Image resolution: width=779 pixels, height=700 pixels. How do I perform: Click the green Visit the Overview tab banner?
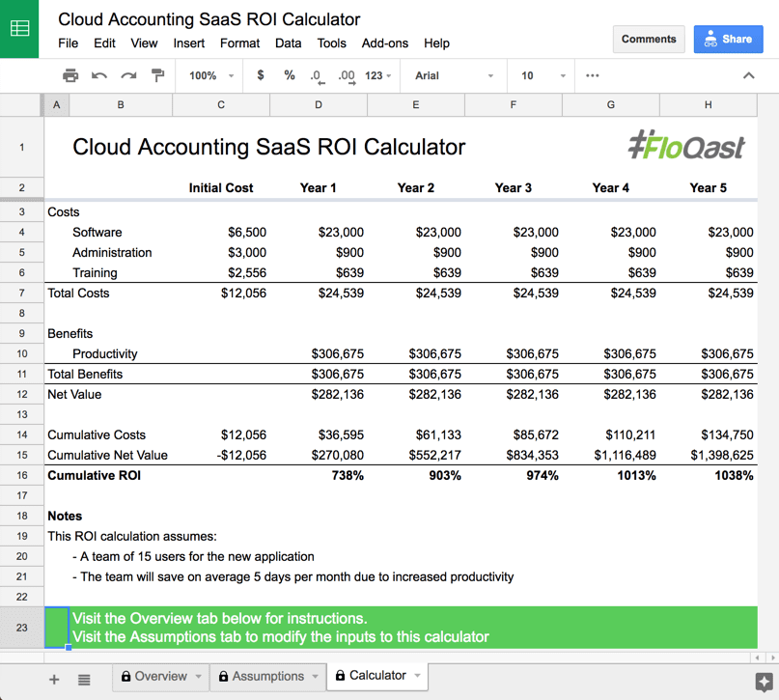[413, 628]
